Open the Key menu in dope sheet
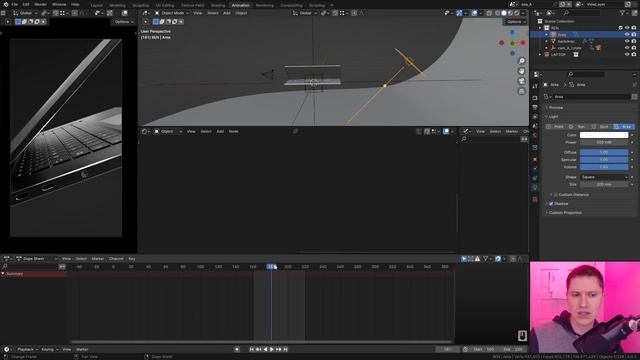 coord(132,259)
